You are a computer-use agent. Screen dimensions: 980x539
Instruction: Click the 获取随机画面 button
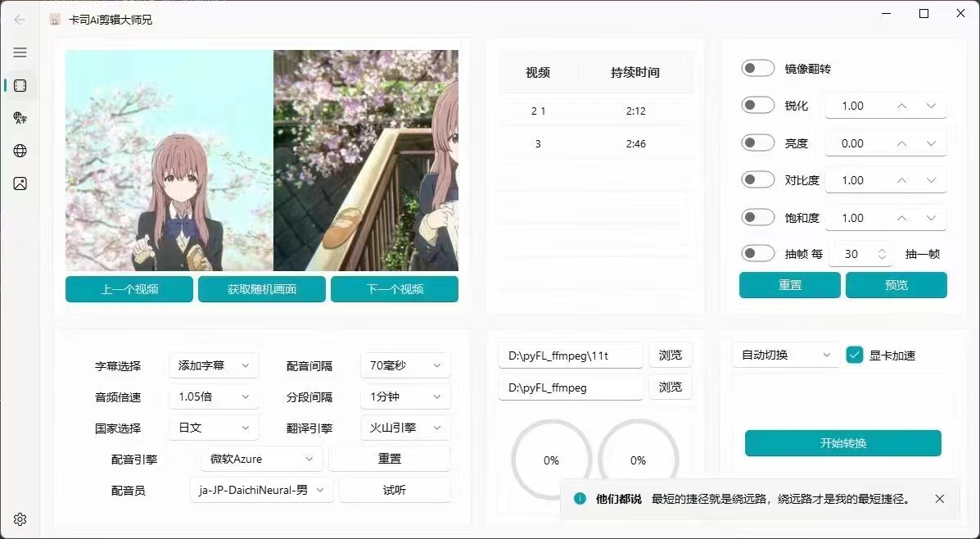(x=262, y=289)
